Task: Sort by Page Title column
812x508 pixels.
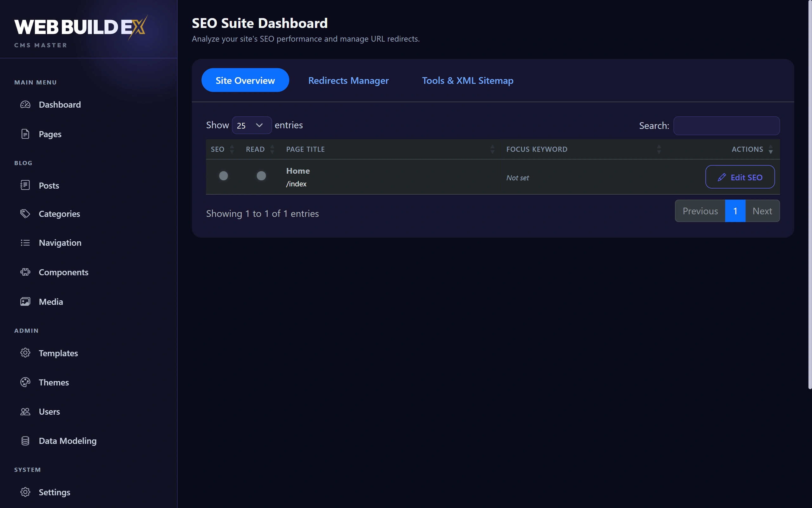Action: pos(392,149)
